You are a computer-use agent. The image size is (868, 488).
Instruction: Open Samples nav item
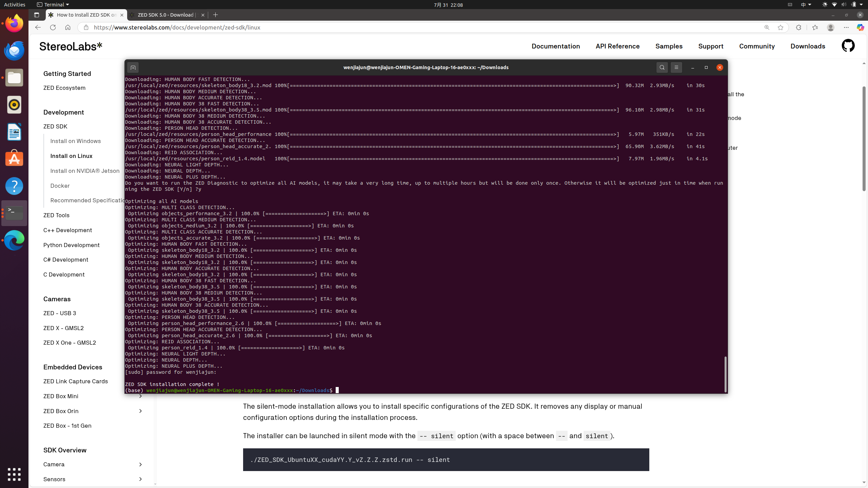(x=669, y=46)
